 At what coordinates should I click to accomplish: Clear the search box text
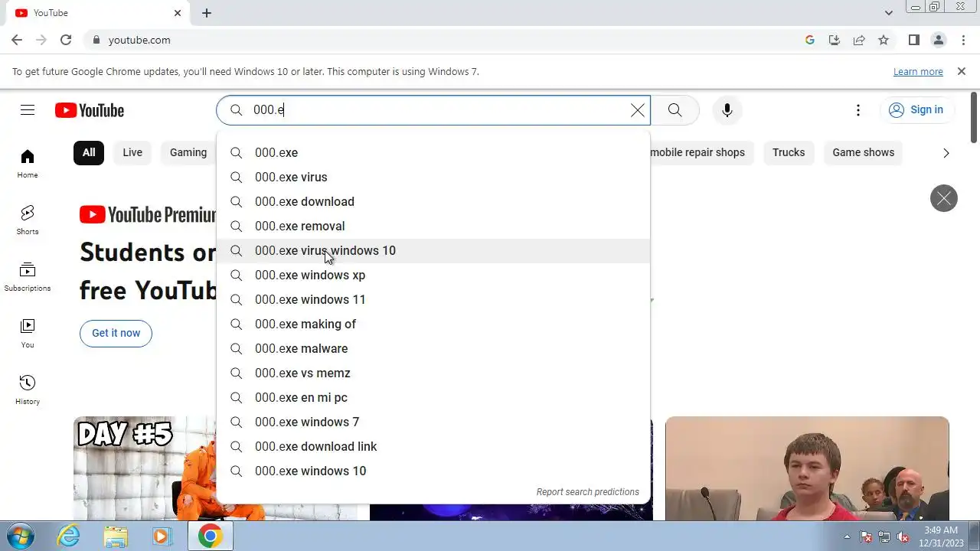pos(637,110)
